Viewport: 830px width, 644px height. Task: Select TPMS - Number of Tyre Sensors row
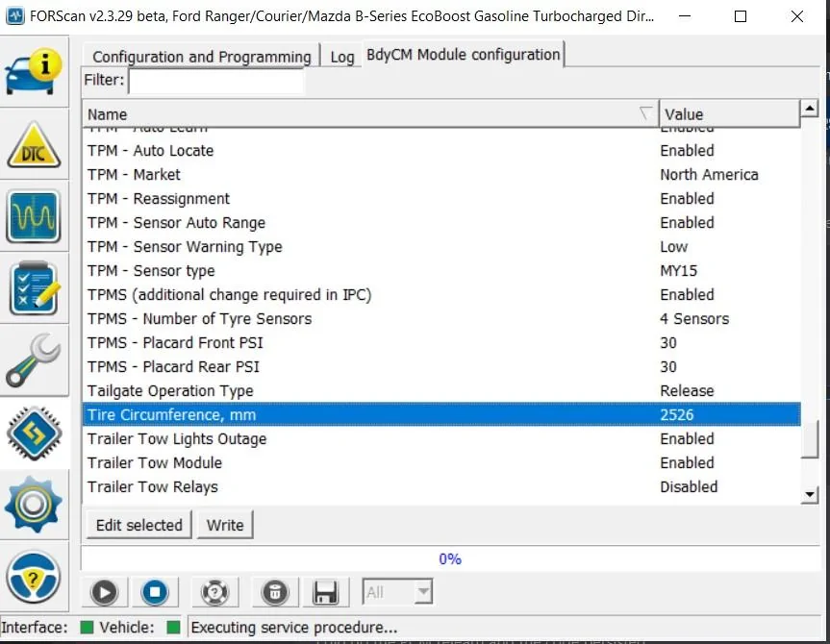[x=441, y=318]
